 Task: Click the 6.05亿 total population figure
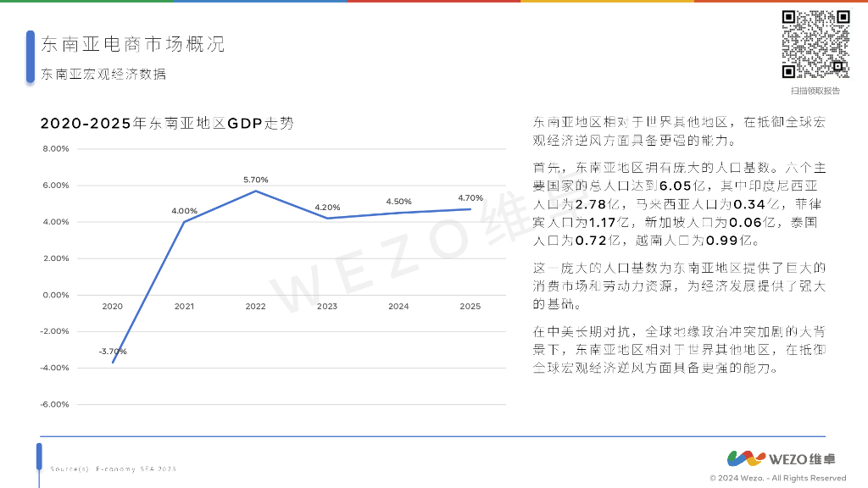682,186
